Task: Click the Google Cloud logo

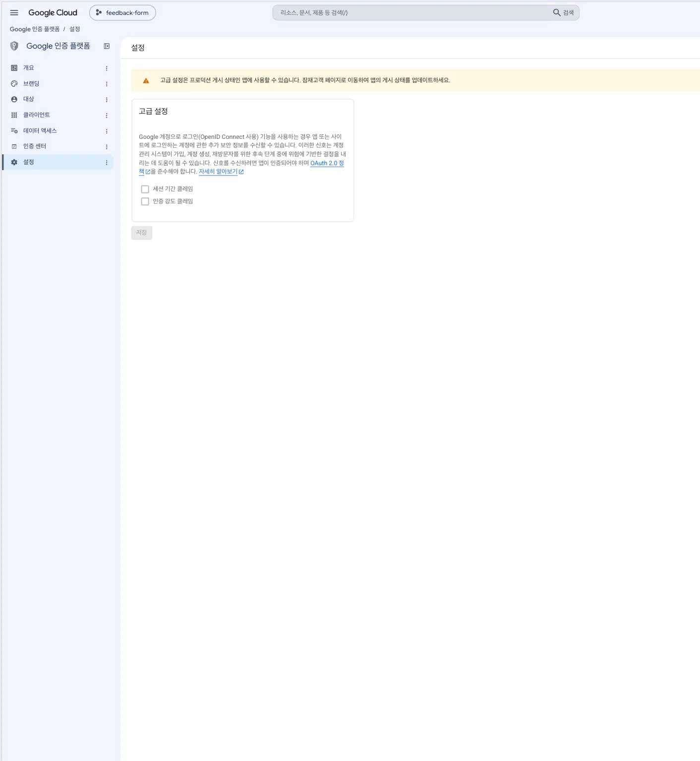Action: [x=53, y=13]
